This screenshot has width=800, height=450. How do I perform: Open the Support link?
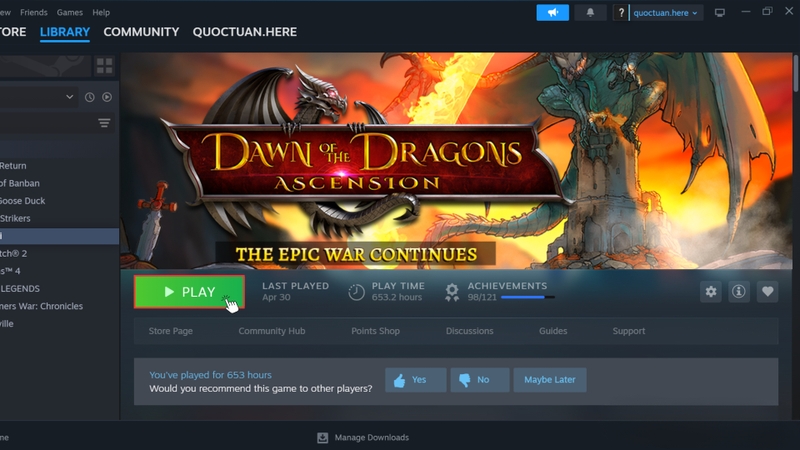coord(629,331)
